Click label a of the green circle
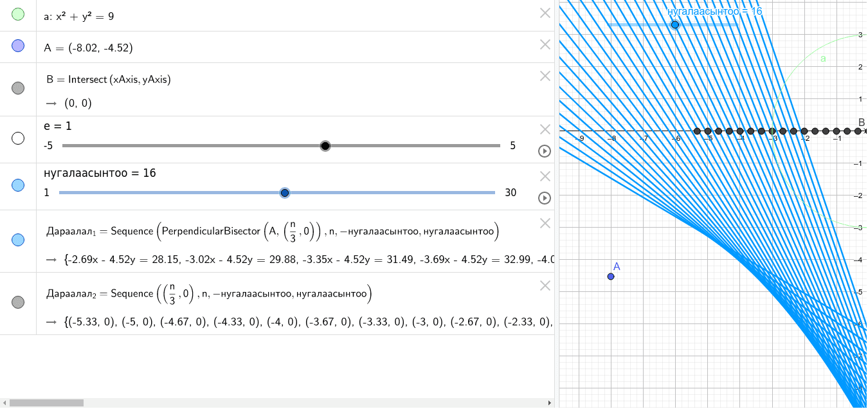The image size is (868, 409). 822,59
